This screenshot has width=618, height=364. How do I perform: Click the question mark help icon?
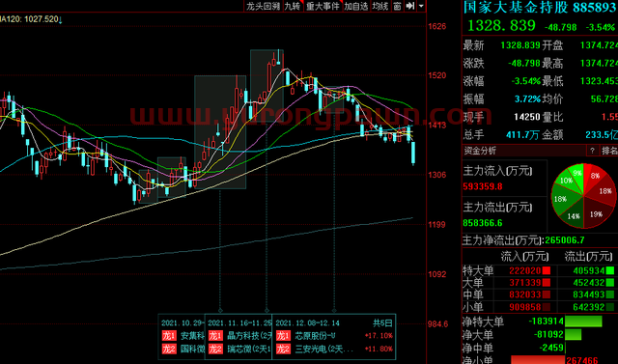592,151
